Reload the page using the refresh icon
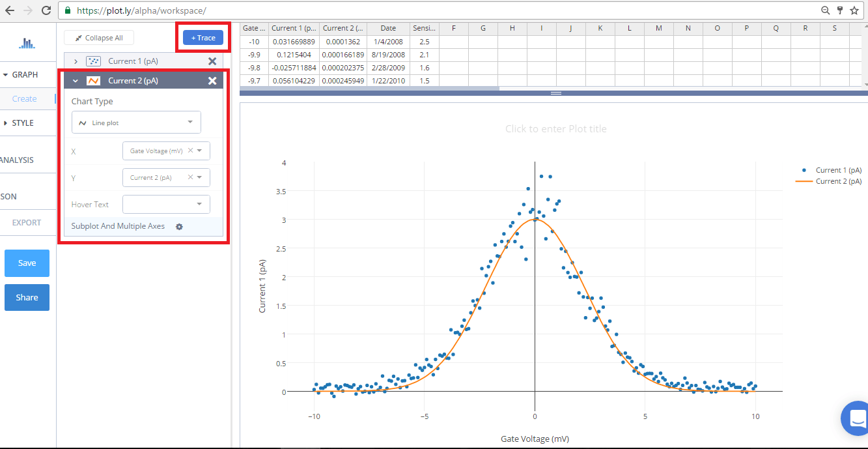868x449 pixels. 44,10
